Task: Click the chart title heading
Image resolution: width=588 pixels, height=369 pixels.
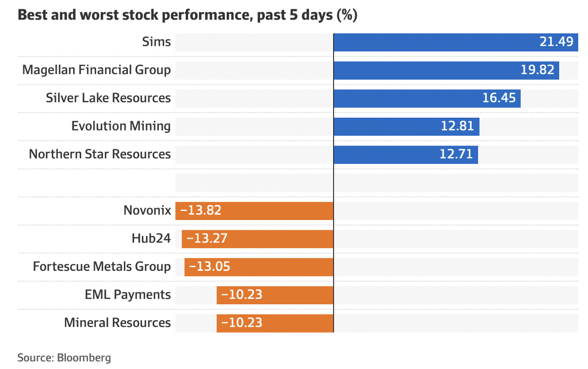Action: click(188, 15)
